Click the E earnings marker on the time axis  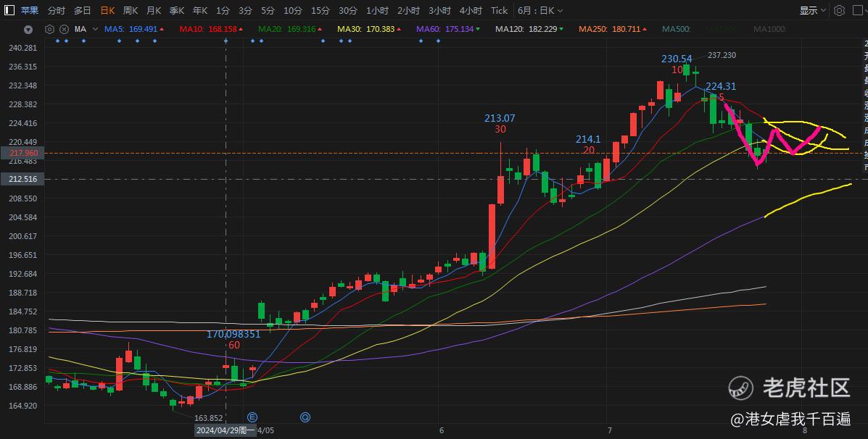point(252,417)
